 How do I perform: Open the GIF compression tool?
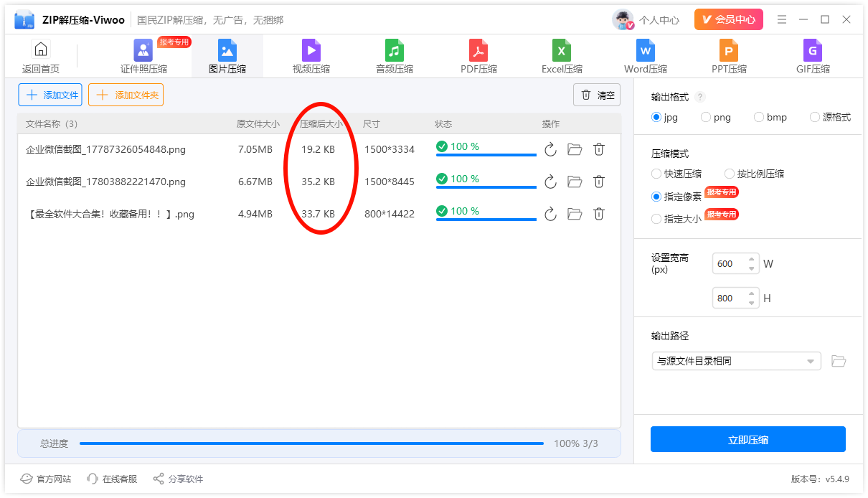coord(813,57)
